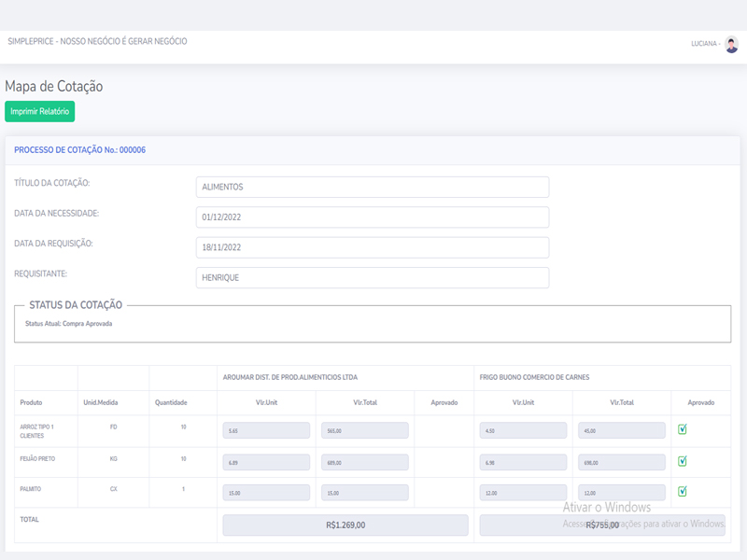This screenshot has width=747, height=560.
Task: Open the Luciana user avatar menu
Action: click(x=731, y=44)
